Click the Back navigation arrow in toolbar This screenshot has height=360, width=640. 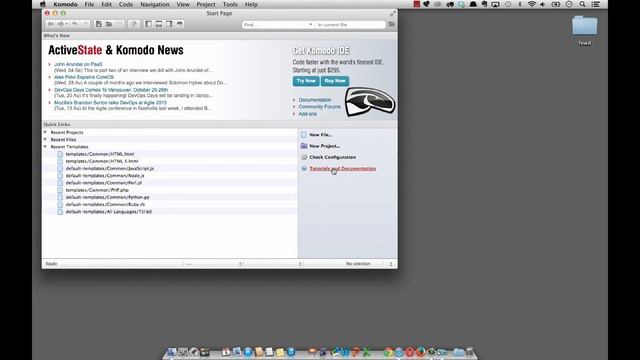click(x=51, y=24)
